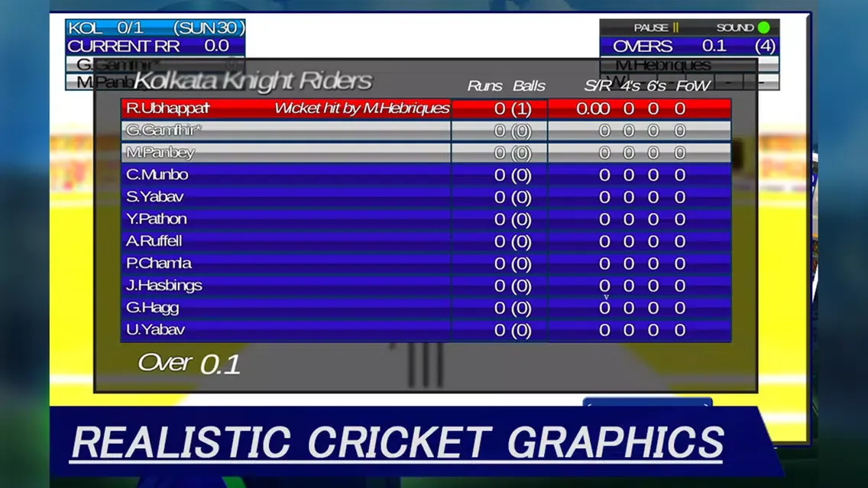
Task: Click the 4's column header
Action: pyautogui.click(x=630, y=86)
